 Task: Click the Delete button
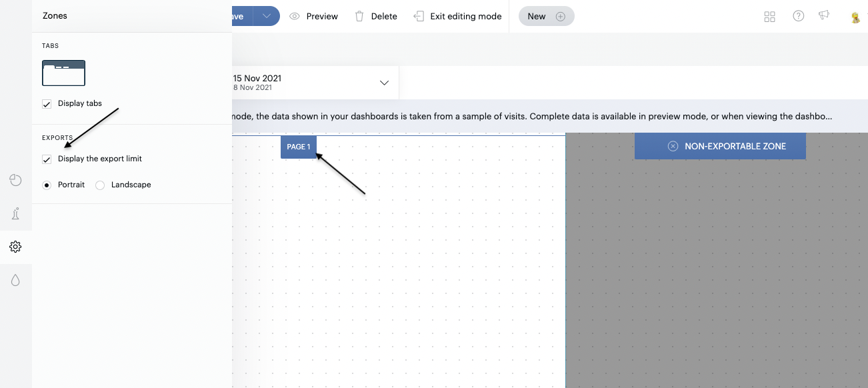376,17
